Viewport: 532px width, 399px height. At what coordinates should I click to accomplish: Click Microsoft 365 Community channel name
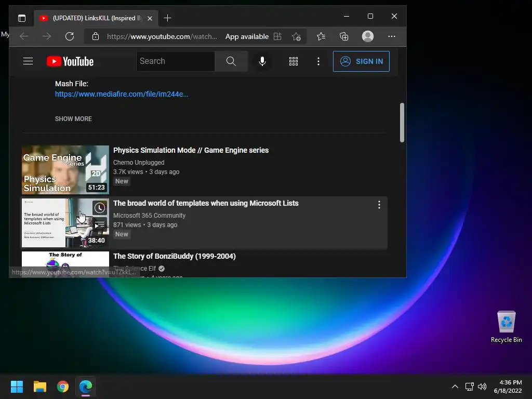(149, 216)
